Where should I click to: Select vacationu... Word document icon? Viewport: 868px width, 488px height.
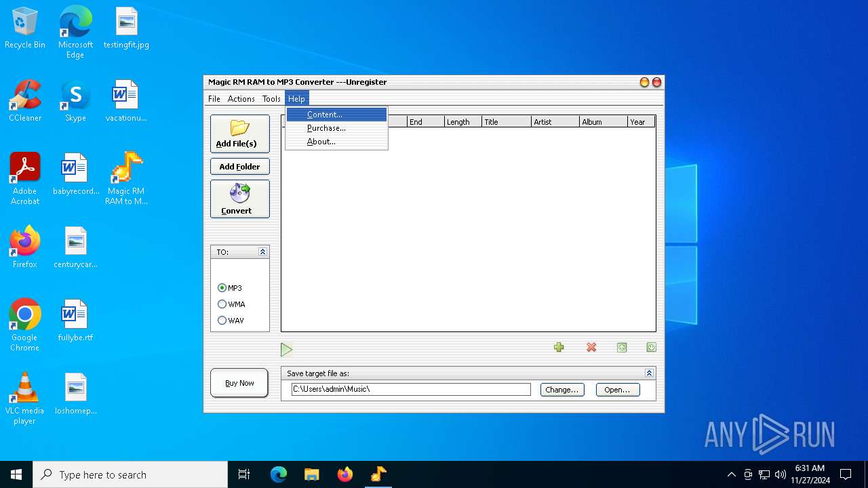pos(126,102)
